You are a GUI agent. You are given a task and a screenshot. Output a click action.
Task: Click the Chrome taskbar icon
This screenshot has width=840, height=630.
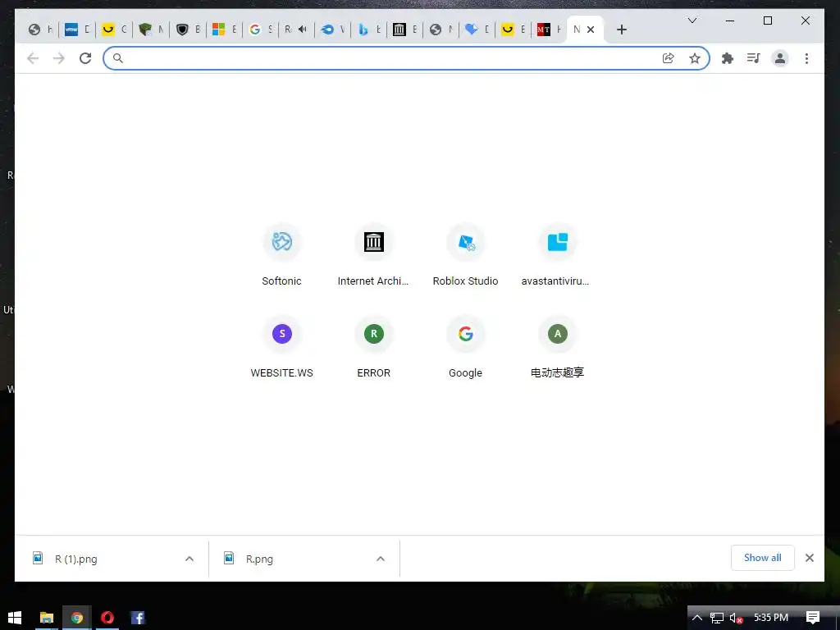click(x=77, y=618)
